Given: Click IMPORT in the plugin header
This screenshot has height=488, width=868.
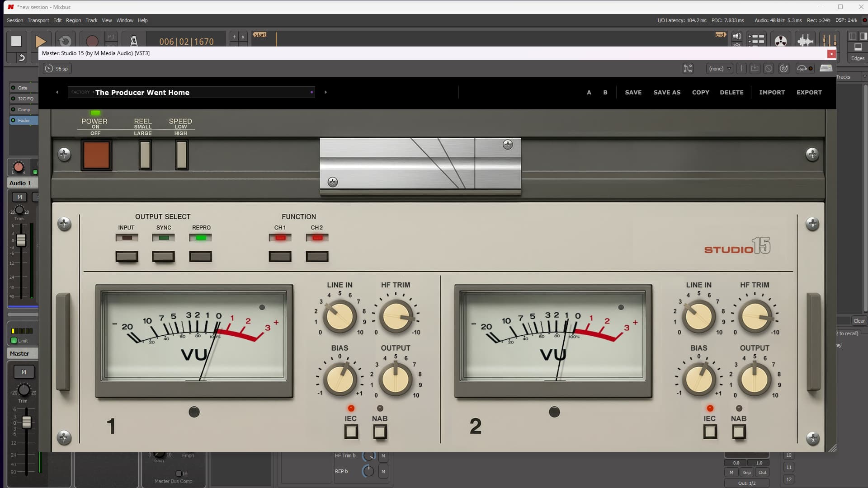Looking at the screenshot, I should (x=772, y=92).
